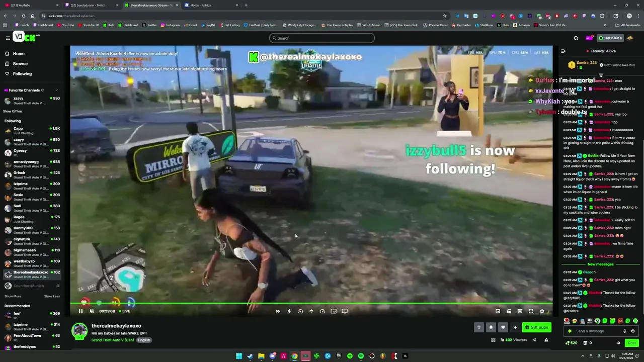Viewport: 644px width, 362px height.
Task: Unmute the stream player volume
Action: click(92, 311)
